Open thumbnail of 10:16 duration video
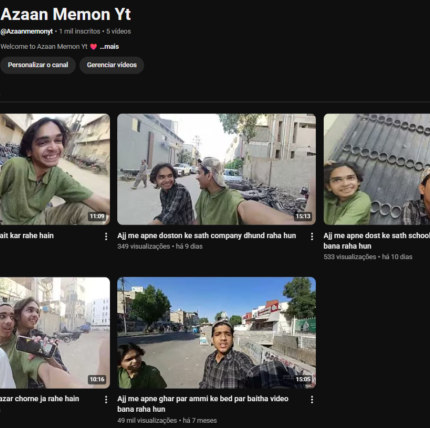Screen dimensions: 430x428 pos(55,333)
